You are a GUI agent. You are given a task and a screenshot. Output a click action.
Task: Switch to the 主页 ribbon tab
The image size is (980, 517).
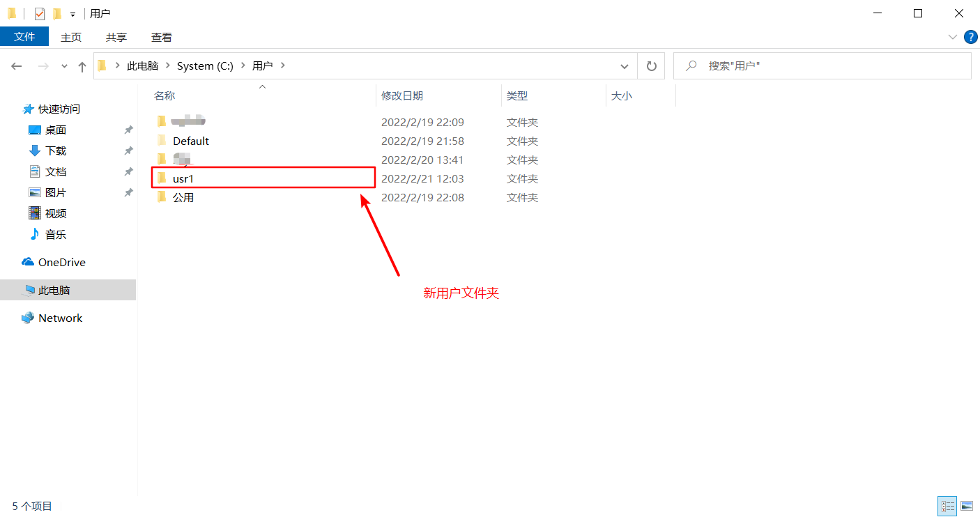click(71, 37)
